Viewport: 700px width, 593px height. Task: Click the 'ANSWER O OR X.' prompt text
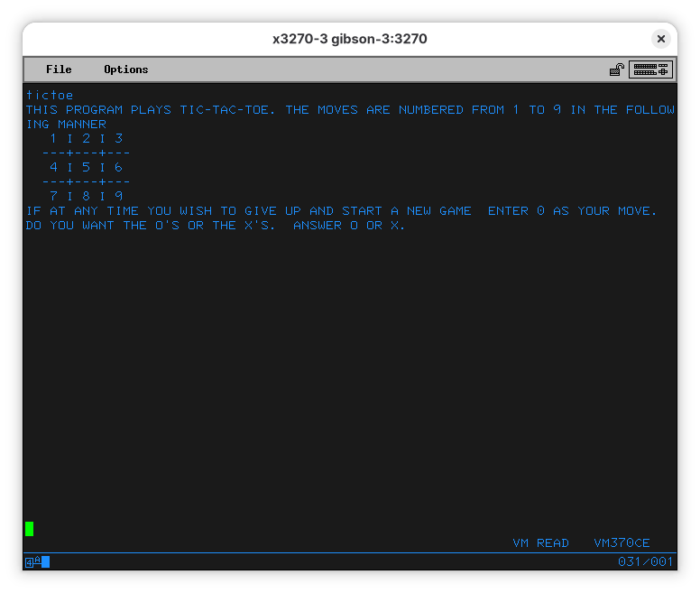click(x=349, y=225)
